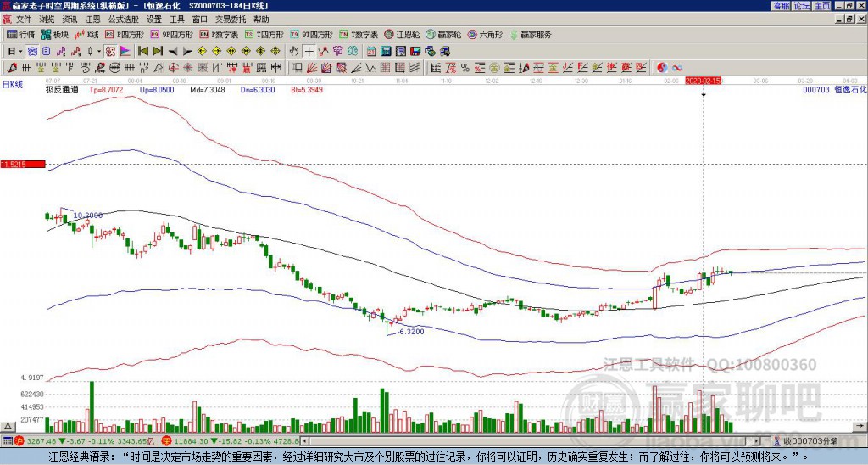Open the 公式选股 menu
Image resolution: width=868 pixels, height=465 pixels.
point(124,20)
